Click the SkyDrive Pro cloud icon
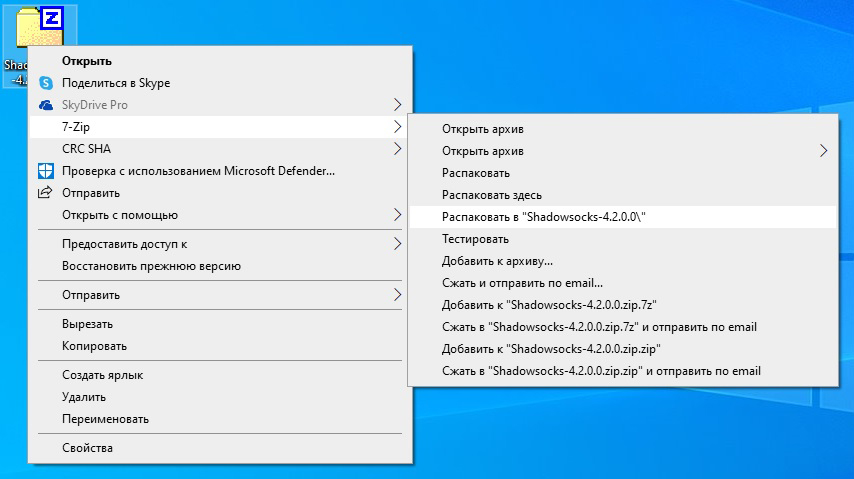 [46, 105]
